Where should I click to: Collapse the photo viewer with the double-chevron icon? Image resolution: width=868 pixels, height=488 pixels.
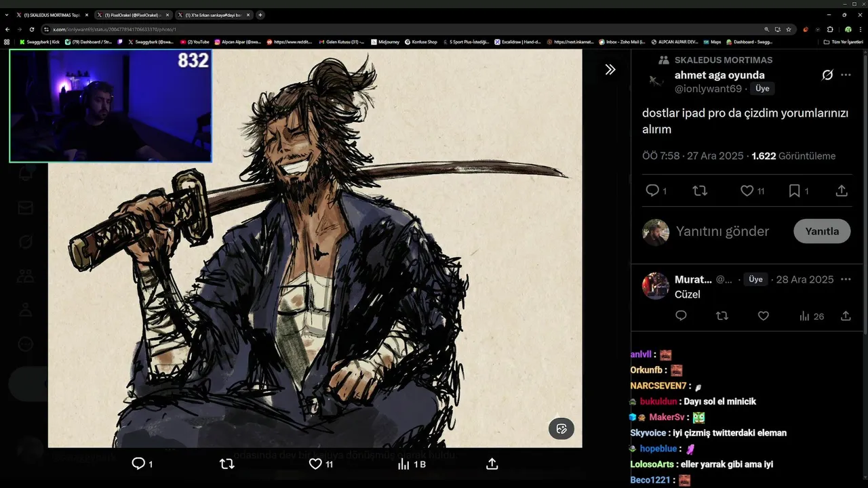[x=610, y=69]
